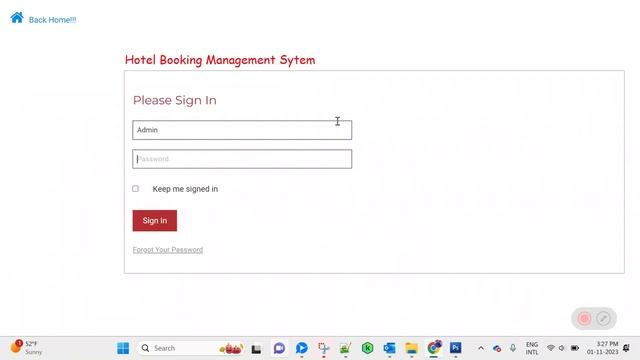Image resolution: width=640 pixels, height=360 pixels.
Task: Open the Back Home!!! link
Action: click(x=52, y=20)
